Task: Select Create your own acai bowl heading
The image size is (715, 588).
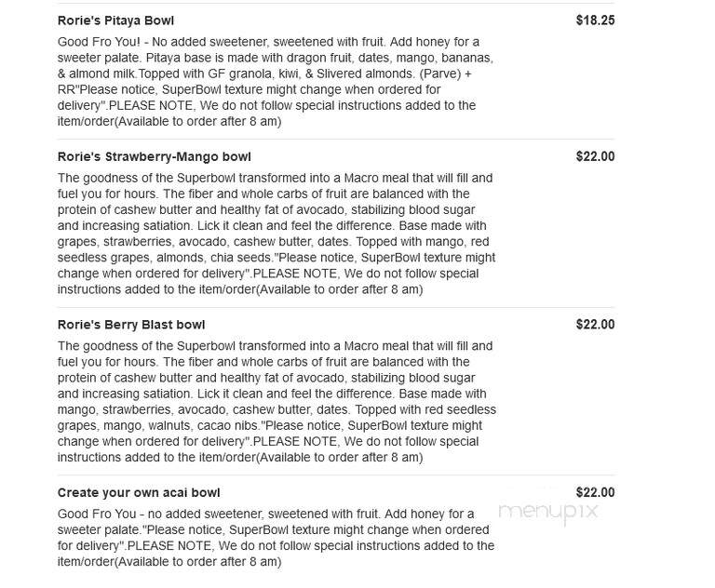Action: point(139,493)
